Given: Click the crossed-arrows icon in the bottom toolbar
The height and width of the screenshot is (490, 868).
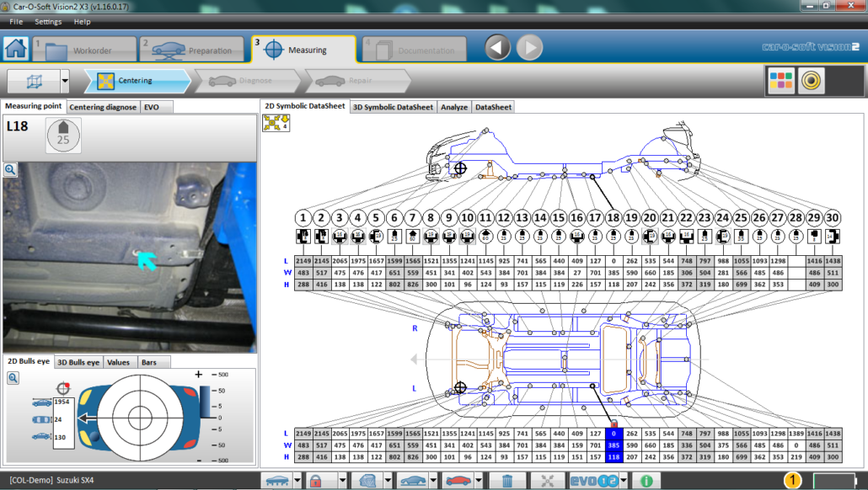Looking at the screenshot, I should (548, 481).
